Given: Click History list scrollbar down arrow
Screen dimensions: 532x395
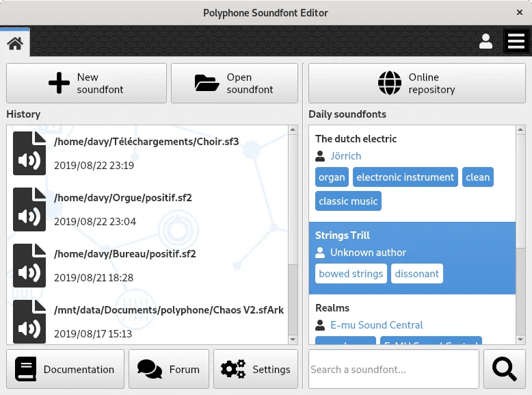Looking at the screenshot, I should tap(293, 339).
